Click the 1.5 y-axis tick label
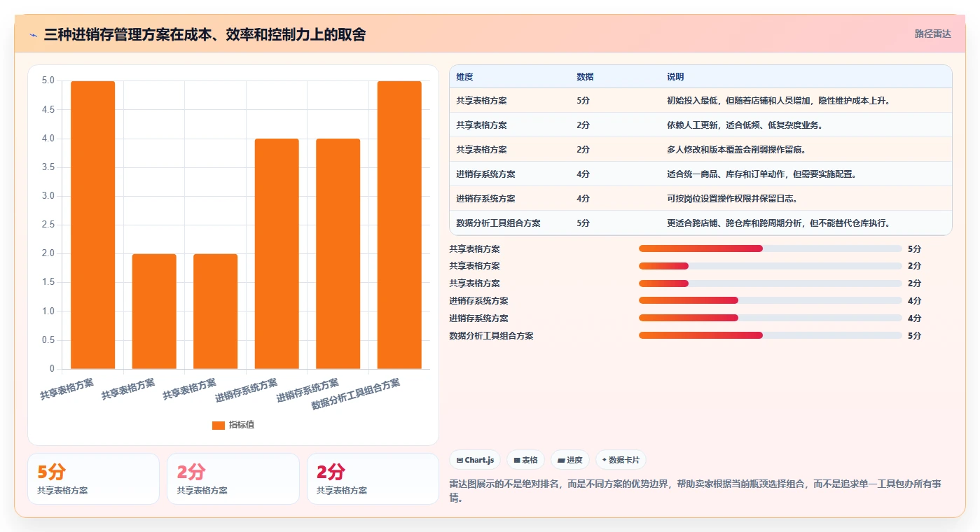 (48, 283)
